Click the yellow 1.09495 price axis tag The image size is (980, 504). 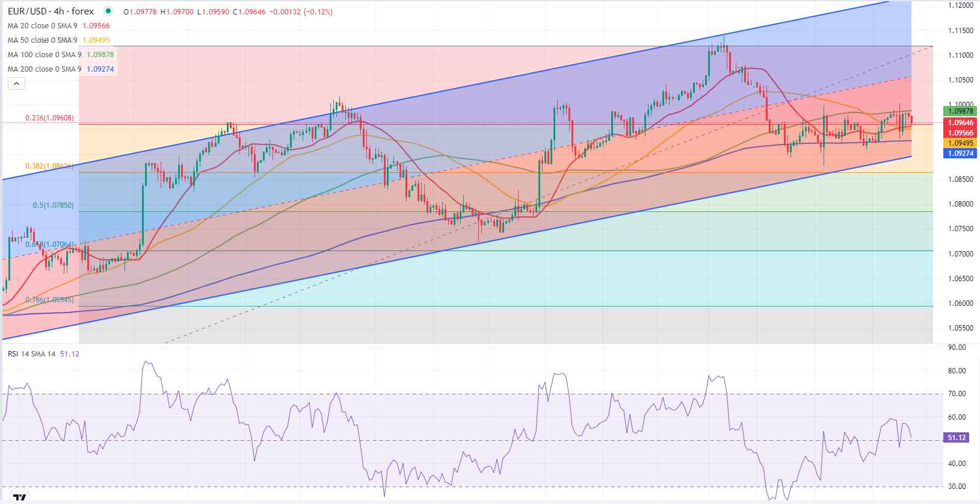961,143
